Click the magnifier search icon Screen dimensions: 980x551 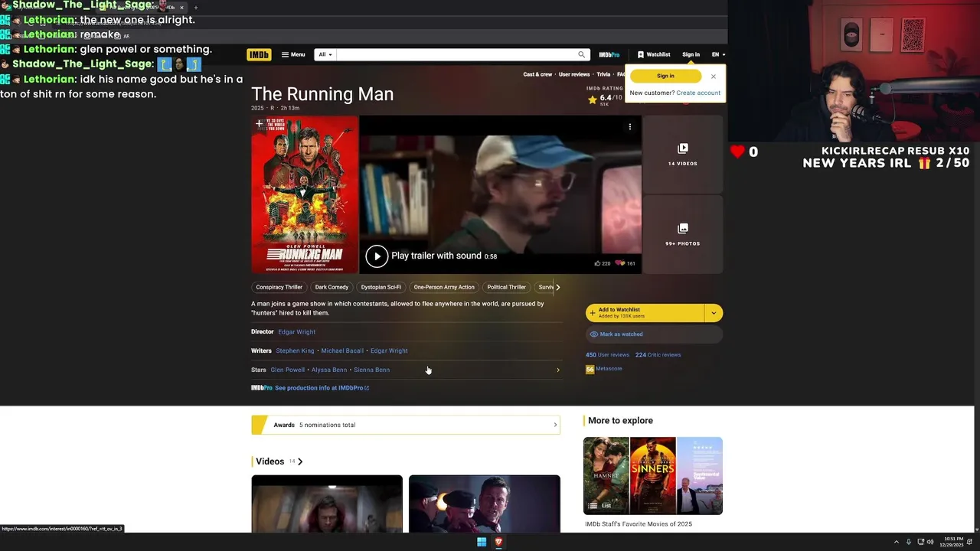tap(582, 54)
